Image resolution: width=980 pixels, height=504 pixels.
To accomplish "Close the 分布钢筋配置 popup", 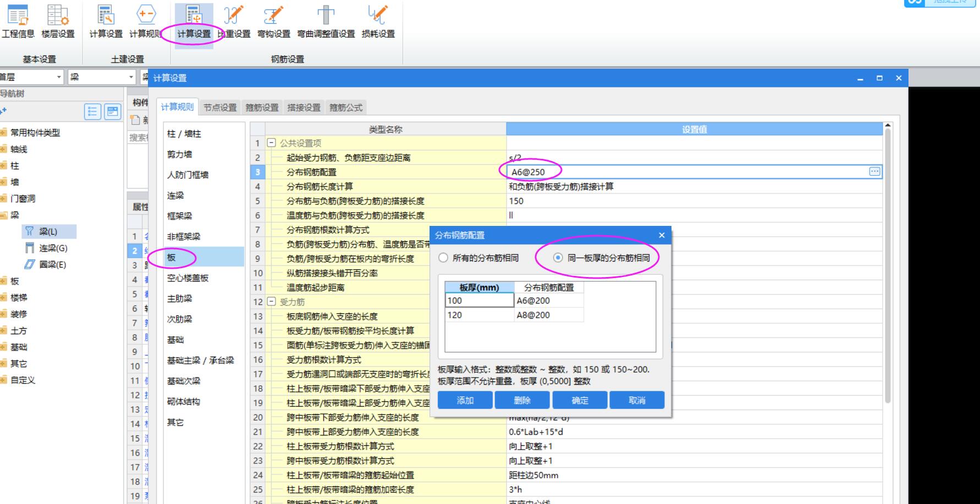I will [x=662, y=235].
